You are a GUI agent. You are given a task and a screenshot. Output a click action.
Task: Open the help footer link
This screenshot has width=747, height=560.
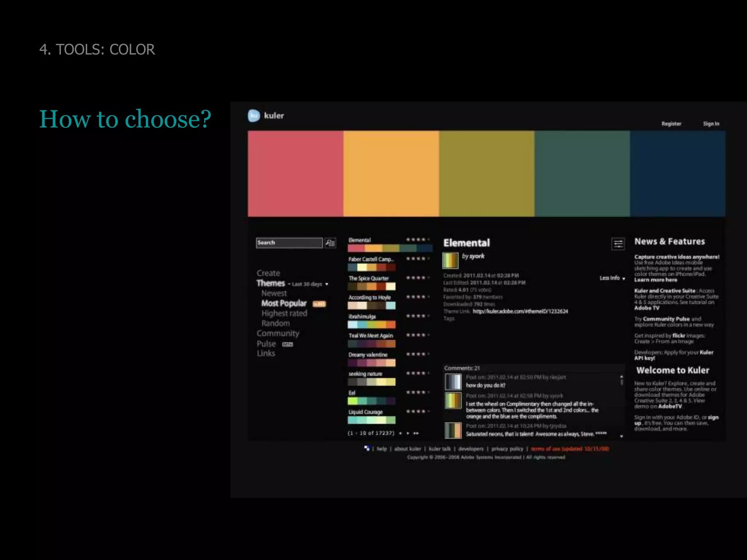[x=382, y=449]
